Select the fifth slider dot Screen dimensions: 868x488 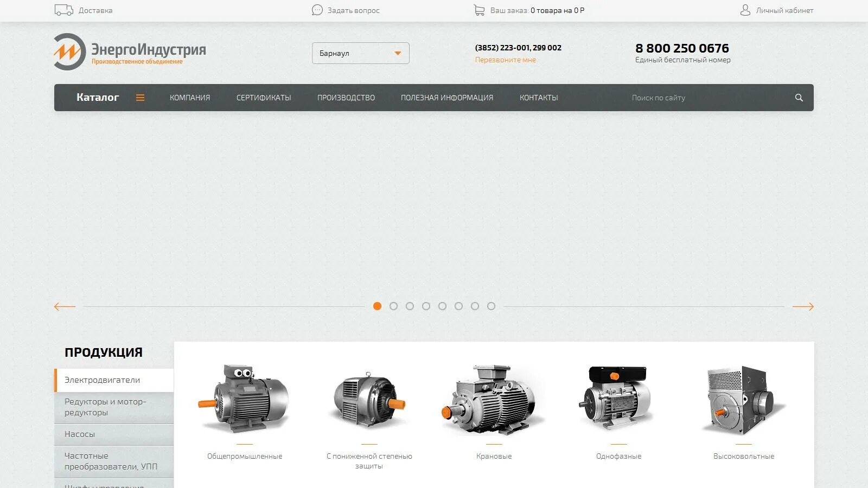442,306
